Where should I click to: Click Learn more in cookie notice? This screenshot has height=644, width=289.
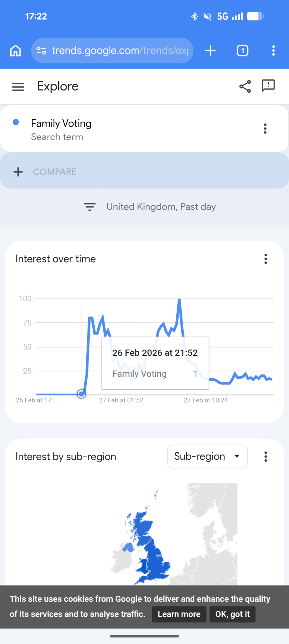click(179, 614)
